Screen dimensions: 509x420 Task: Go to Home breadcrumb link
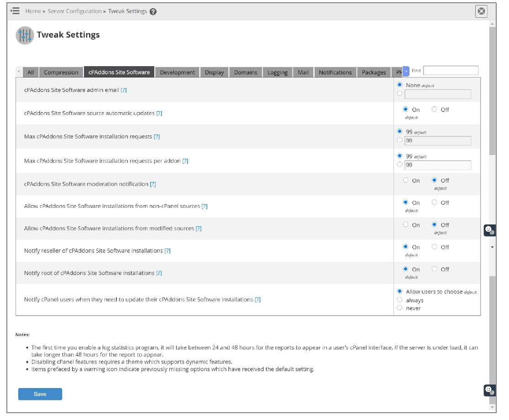[x=33, y=11]
